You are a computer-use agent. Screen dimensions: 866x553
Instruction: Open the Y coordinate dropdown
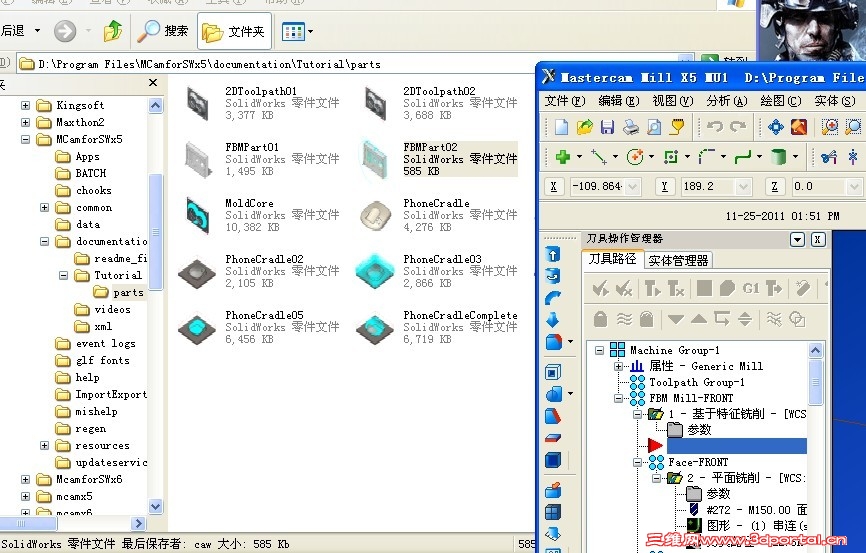(743, 187)
